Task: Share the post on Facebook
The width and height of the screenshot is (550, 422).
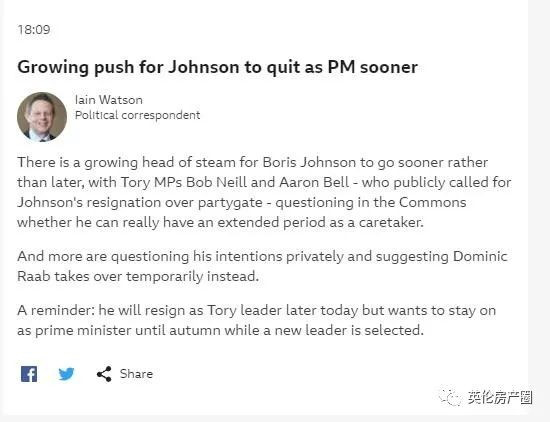Action: [x=29, y=374]
